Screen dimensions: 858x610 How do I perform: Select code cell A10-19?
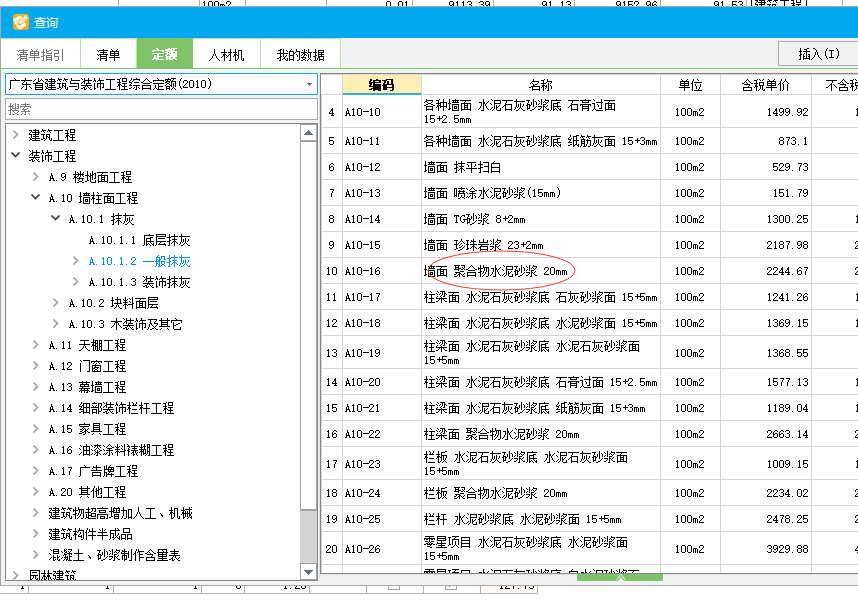(382, 353)
